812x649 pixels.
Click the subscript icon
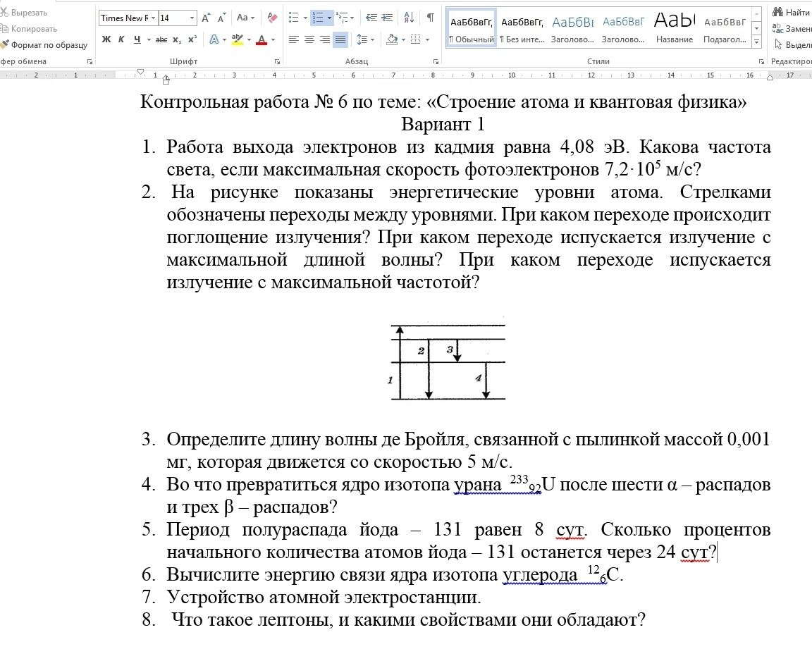click(x=177, y=39)
